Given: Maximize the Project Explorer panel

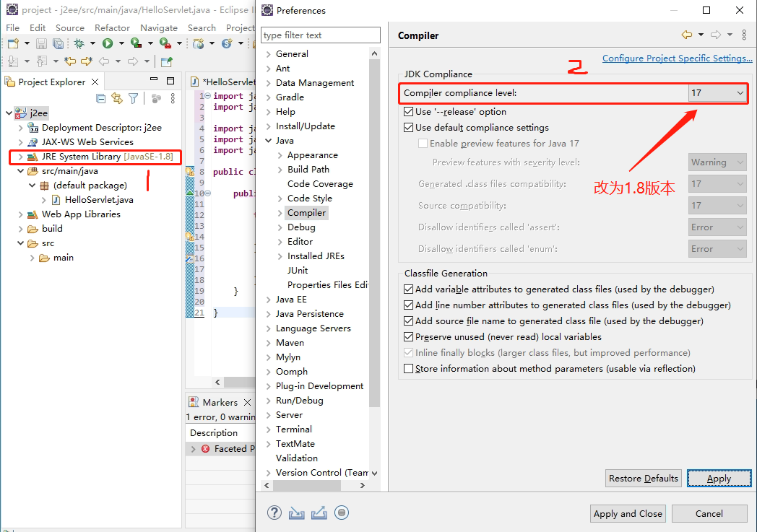Looking at the screenshot, I should click(170, 81).
